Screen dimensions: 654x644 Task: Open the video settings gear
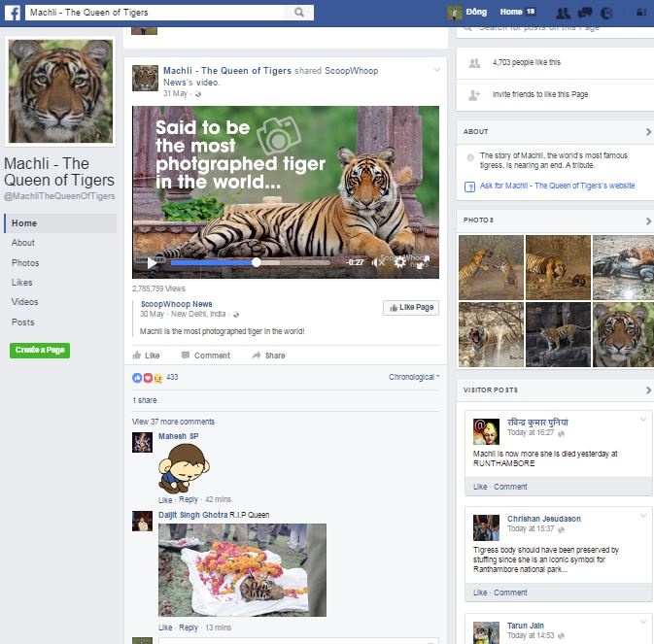[399, 262]
